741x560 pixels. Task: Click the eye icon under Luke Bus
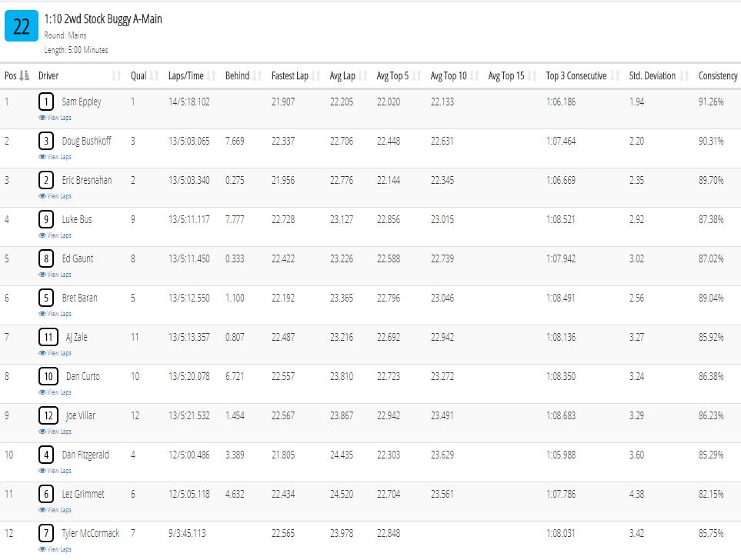pyautogui.click(x=42, y=235)
